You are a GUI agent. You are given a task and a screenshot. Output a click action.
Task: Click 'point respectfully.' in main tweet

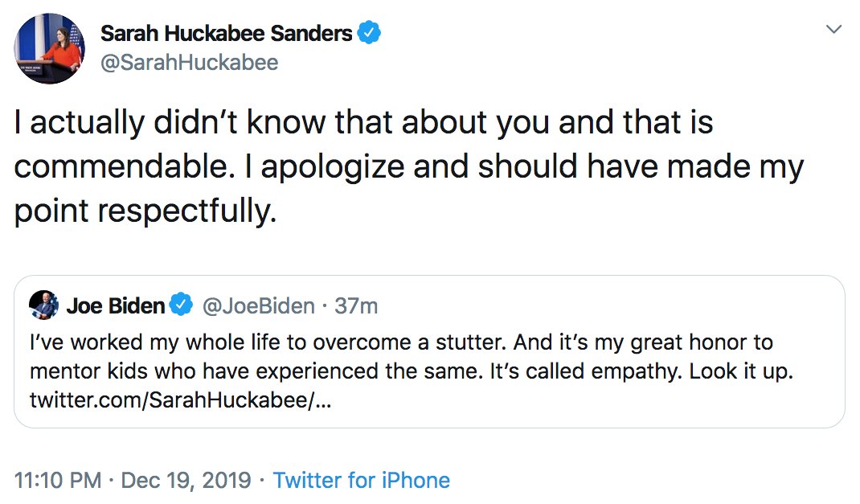coord(145,211)
